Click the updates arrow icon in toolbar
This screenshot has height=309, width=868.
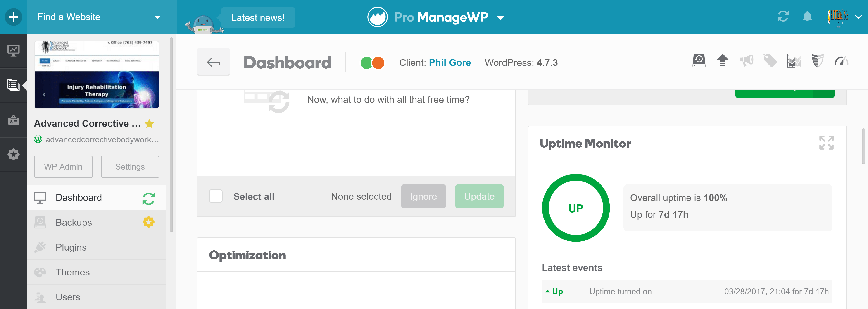point(723,61)
